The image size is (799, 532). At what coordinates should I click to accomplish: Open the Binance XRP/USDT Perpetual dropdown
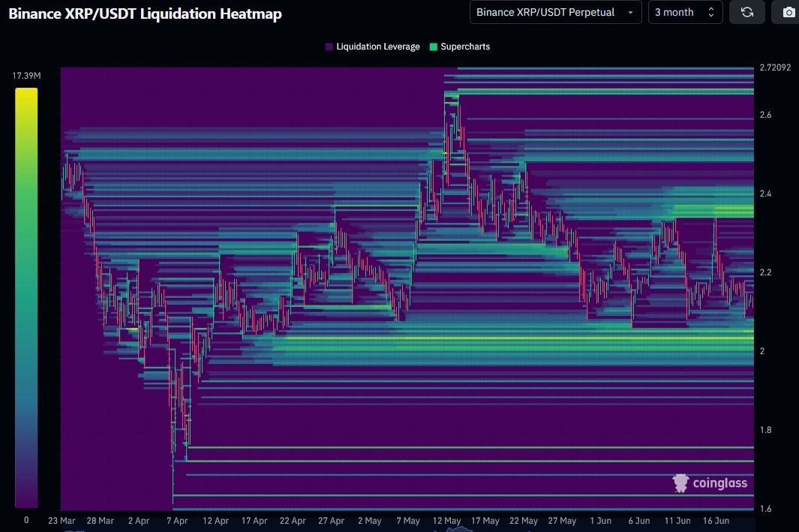point(555,12)
